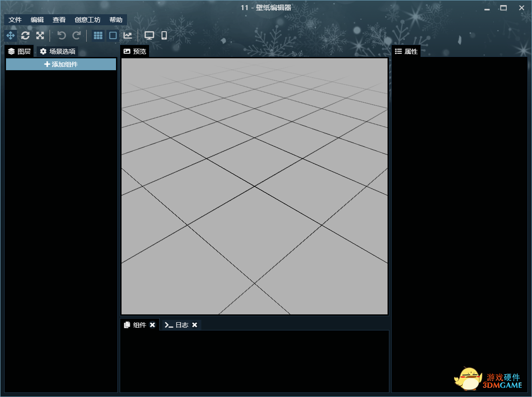Select the 属性 panel tab
Image resolution: width=532 pixels, height=397 pixels.
pyautogui.click(x=406, y=51)
